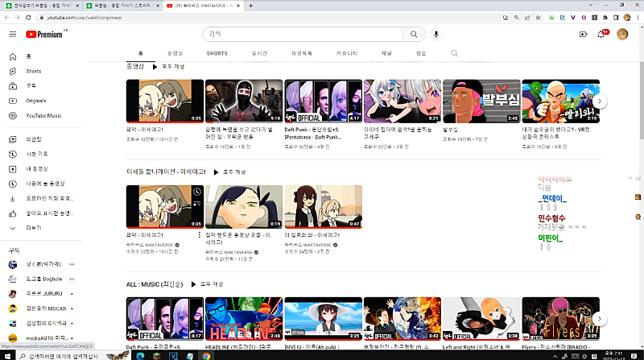644x360 pixels.
Task: Bookmark page with the star icon
Action: click(538, 18)
